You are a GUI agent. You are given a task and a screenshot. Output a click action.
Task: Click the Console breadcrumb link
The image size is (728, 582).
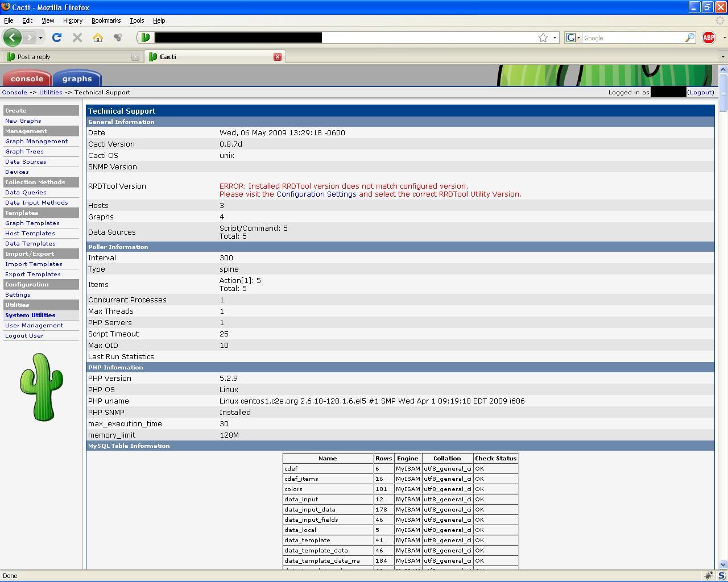click(x=14, y=92)
